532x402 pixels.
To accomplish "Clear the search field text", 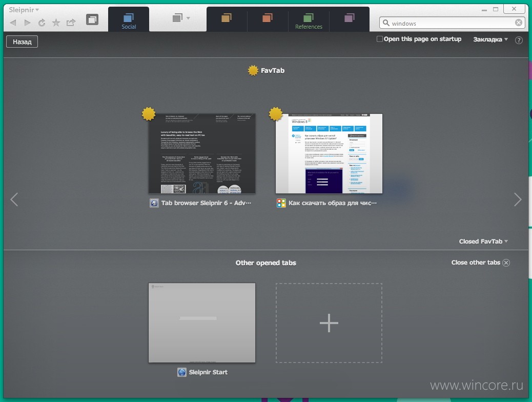I will coord(519,23).
